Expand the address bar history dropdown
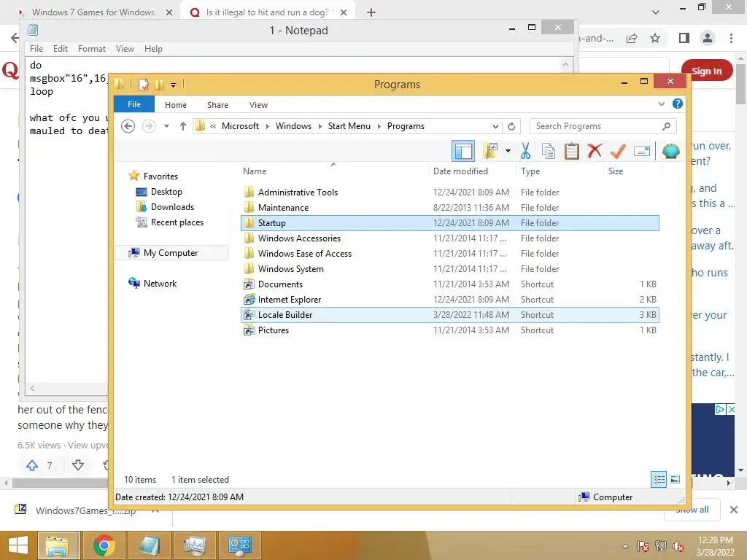Image resolution: width=747 pixels, height=560 pixels. click(495, 126)
